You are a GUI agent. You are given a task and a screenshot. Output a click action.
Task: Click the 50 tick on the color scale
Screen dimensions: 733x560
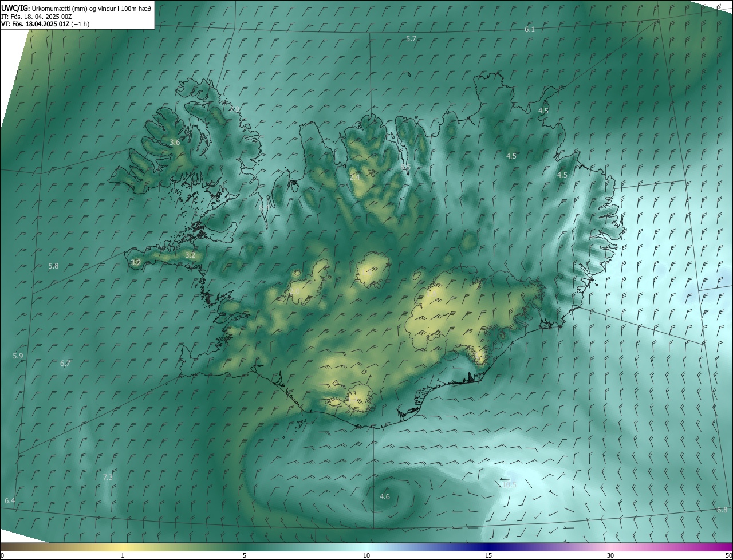[728, 555]
